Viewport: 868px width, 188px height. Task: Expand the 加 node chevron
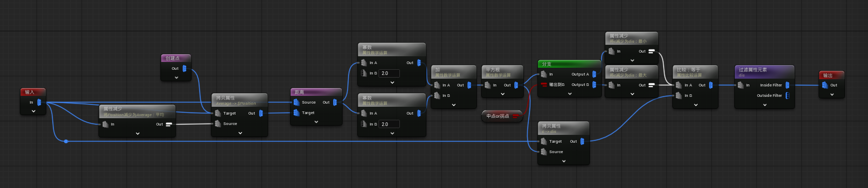point(454,105)
